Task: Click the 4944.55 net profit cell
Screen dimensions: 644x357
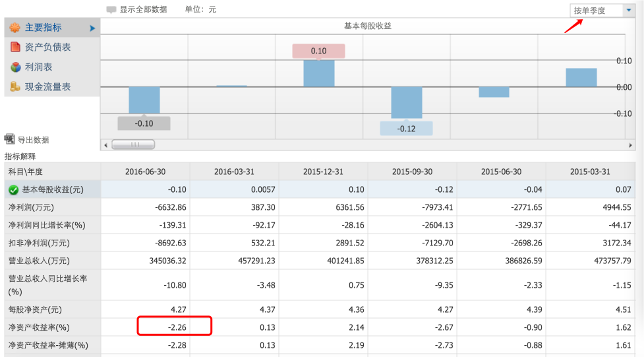Action: (x=590, y=207)
